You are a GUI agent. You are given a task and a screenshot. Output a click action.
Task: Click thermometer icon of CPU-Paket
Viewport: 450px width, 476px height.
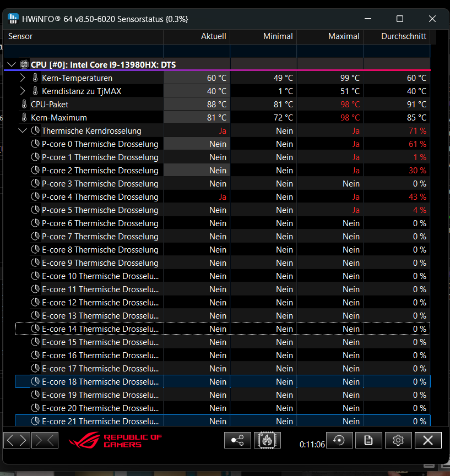coord(24,105)
